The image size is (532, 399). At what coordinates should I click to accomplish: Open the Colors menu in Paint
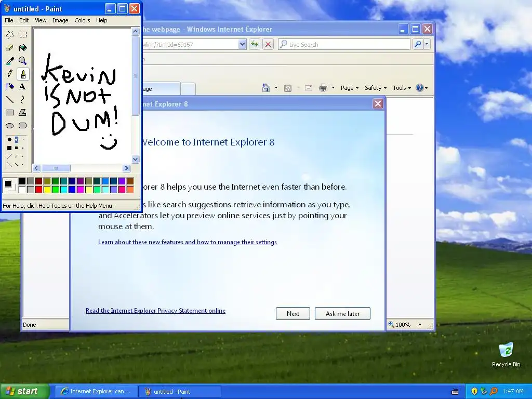[82, 20]
